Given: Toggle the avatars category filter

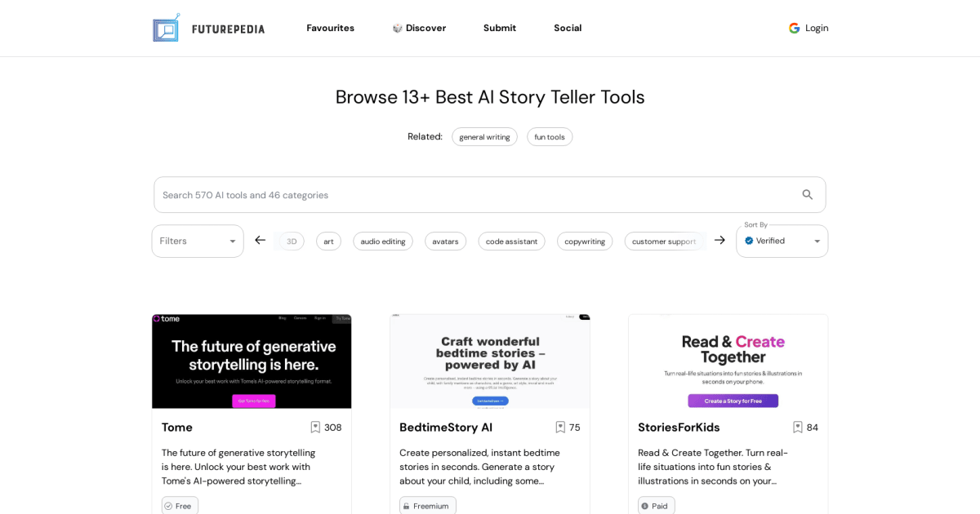Looking at the screenshot, I should (x=445, y=241).
